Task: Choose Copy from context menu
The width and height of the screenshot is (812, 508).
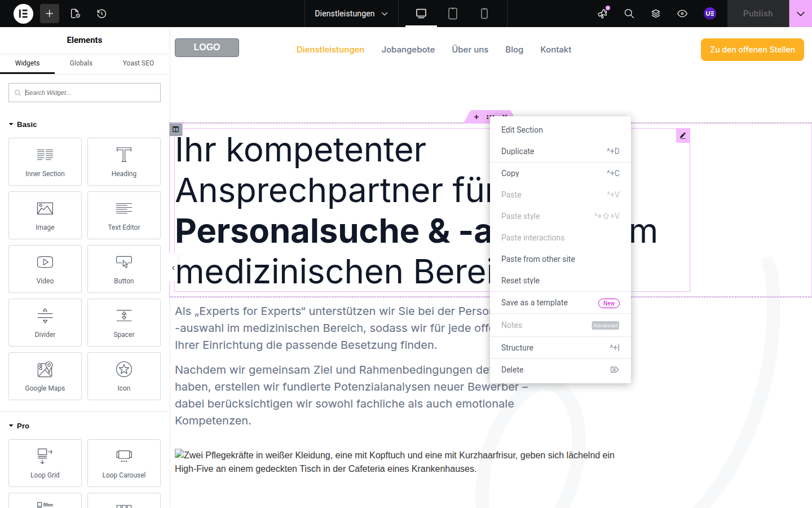Action: [x=561, y=173]
